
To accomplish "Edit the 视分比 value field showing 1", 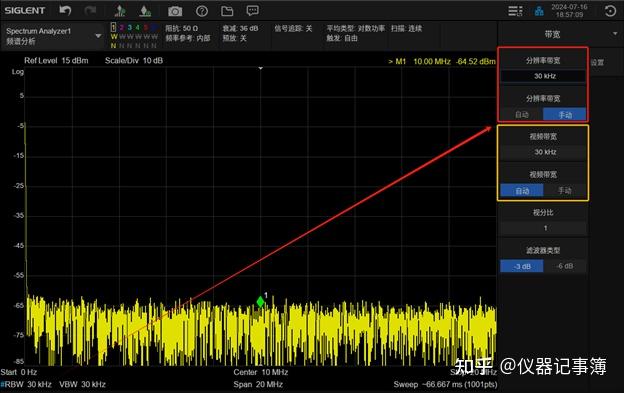I will 543,228.
